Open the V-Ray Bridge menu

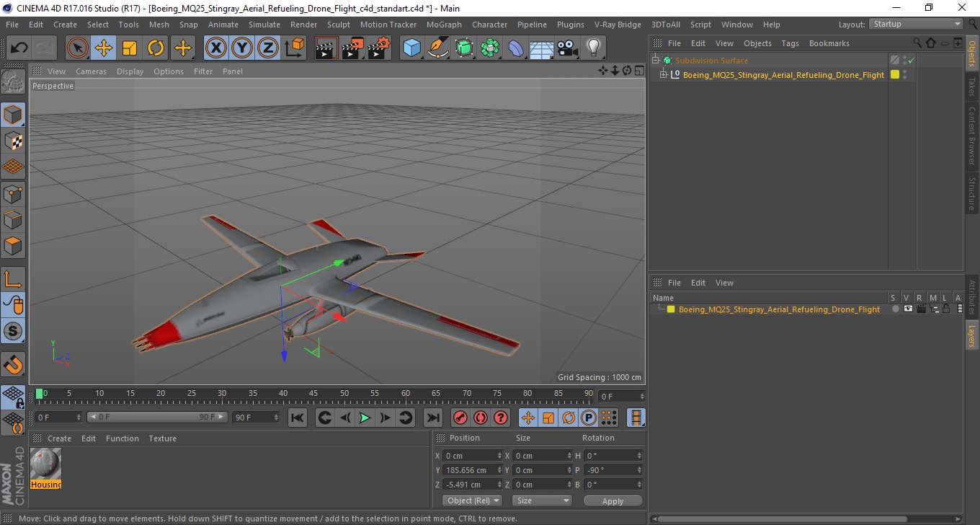(x=618, y=25)
